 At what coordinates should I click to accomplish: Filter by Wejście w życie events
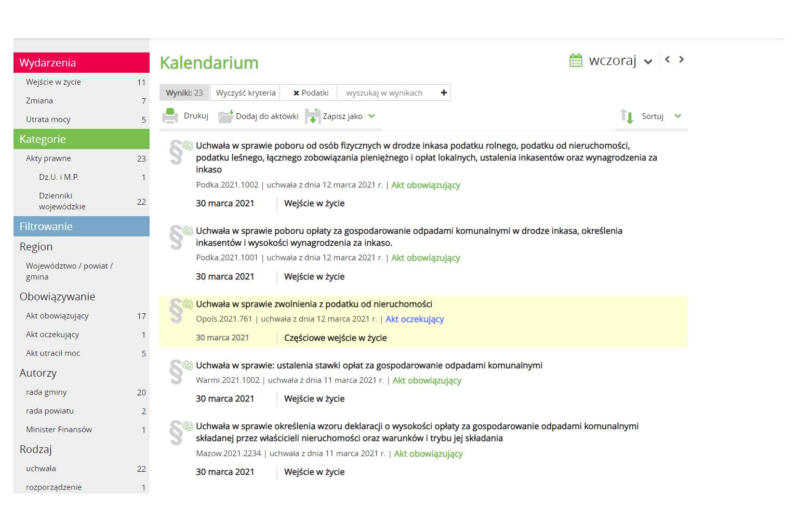click(54, 82)
